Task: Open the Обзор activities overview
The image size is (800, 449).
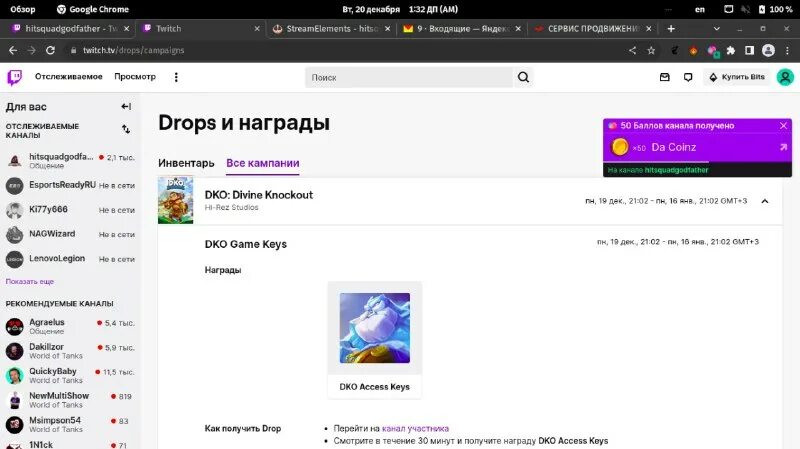Action: (23, 9)
